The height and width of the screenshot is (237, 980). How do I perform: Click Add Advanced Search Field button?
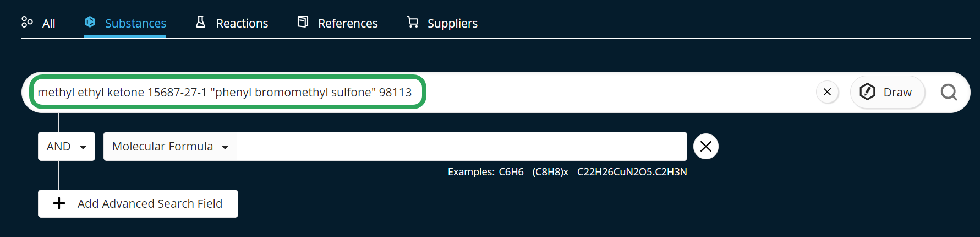click(x=138, y=203)
